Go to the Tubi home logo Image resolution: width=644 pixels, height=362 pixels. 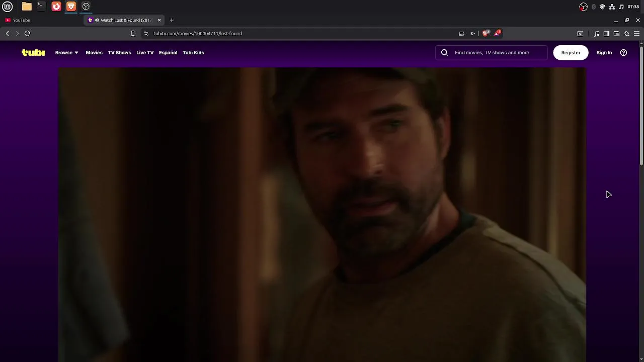coord(33,52)
